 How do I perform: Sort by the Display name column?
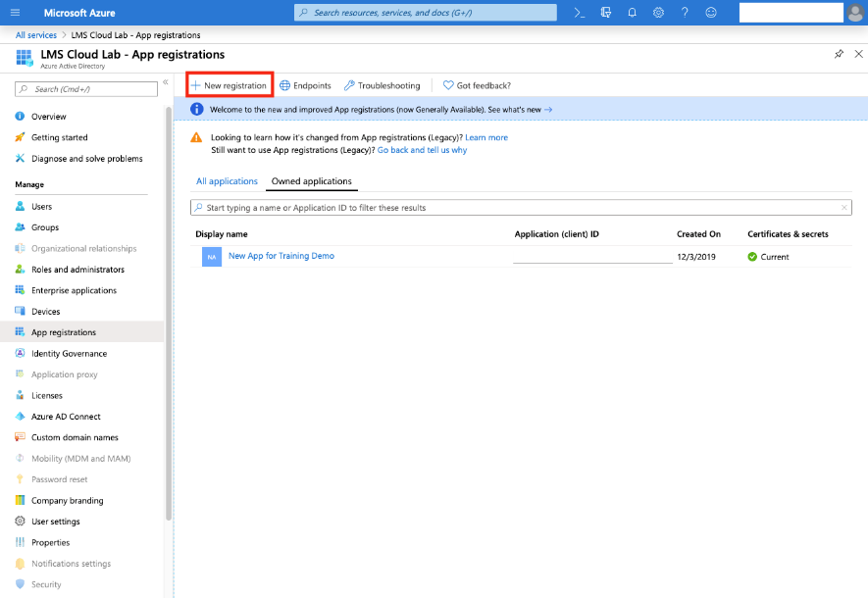222,234
